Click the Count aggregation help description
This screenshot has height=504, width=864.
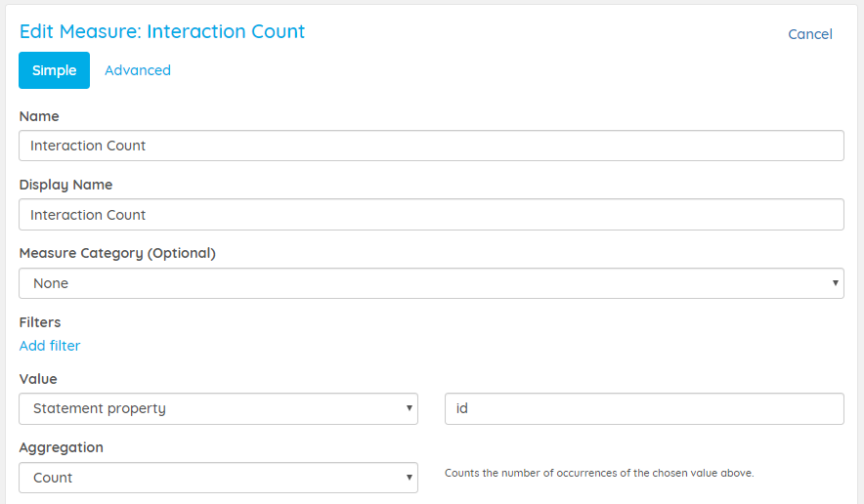[599, 473]
